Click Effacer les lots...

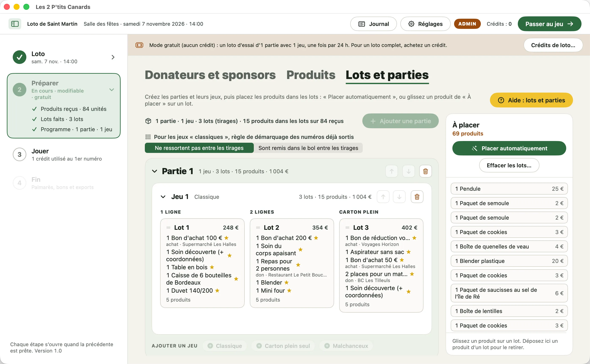click(x=509, y=165)
